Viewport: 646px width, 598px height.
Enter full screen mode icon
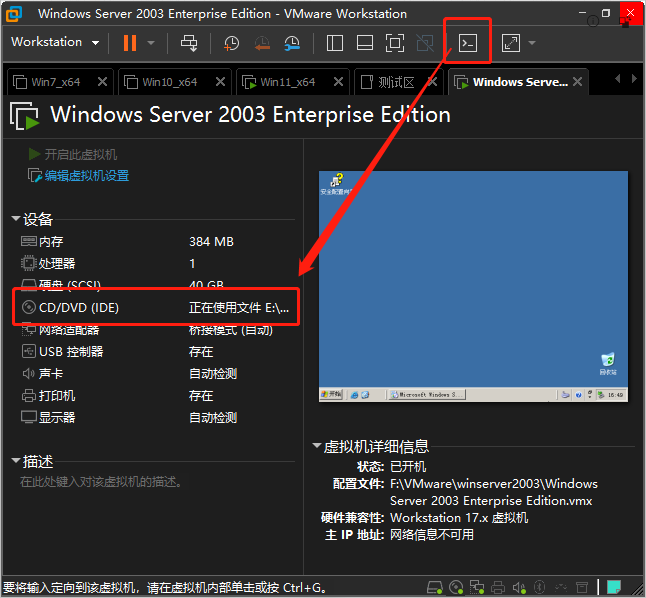tap(395, 43)
